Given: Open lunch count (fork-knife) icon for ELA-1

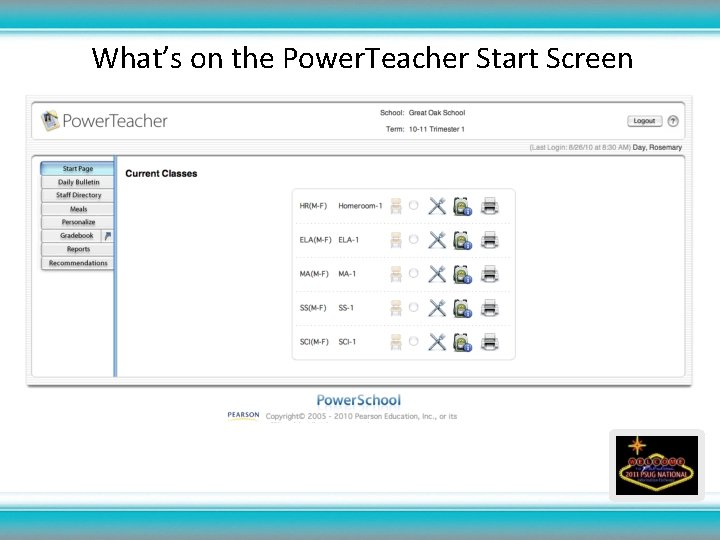Looking at the screenshot, I should [x=437, y=240].
